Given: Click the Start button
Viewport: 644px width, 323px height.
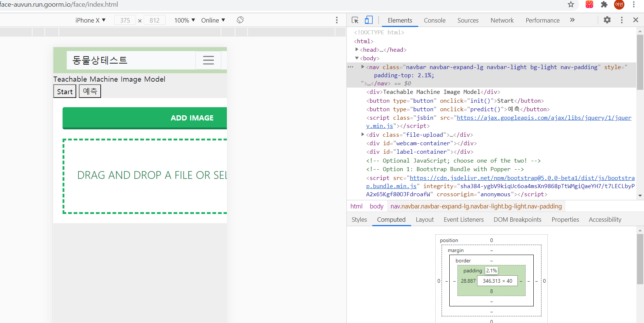Looking at the screenshot, I should [65, 91].
